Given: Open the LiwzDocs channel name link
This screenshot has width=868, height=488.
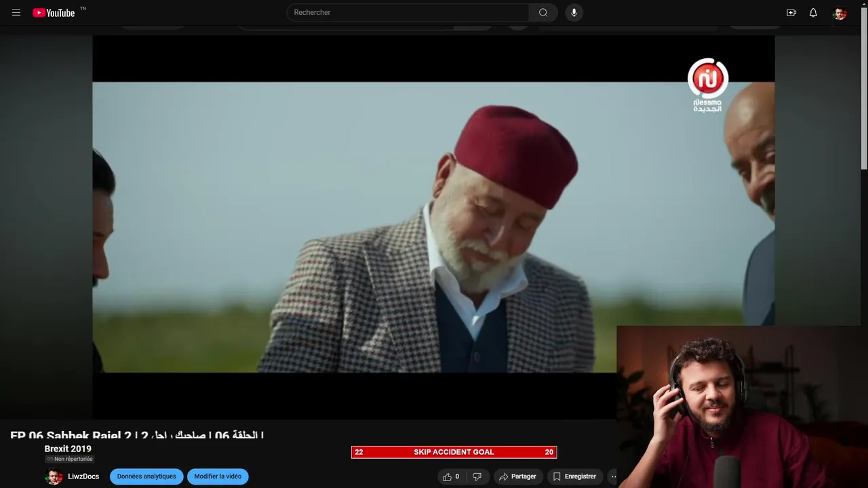Looking at the screenshot, I should [83, 476].
